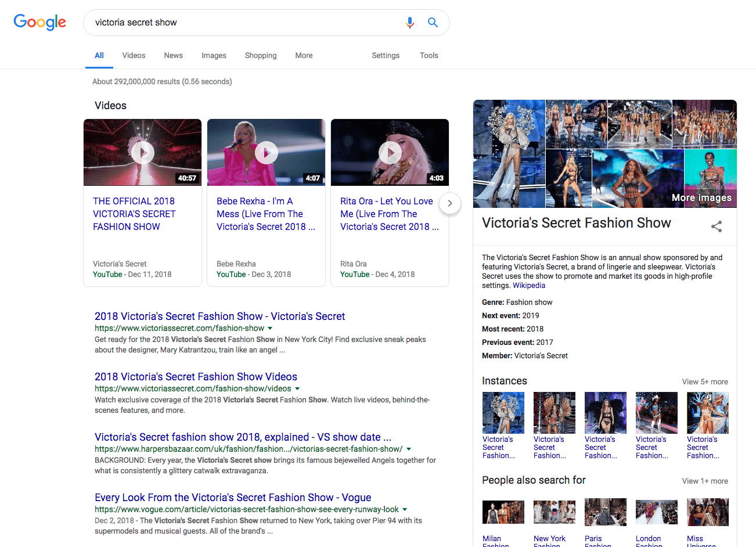This screenshot has width=756, height=547.
Task: Open Rita Ora - Let You Love Me video title
Action: click(x=390, y=214)
